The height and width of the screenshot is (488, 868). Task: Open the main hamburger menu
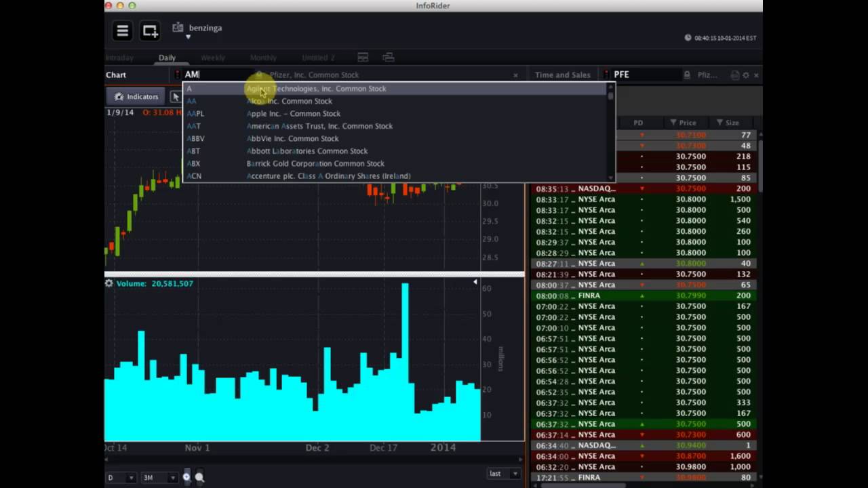point(122,30)
